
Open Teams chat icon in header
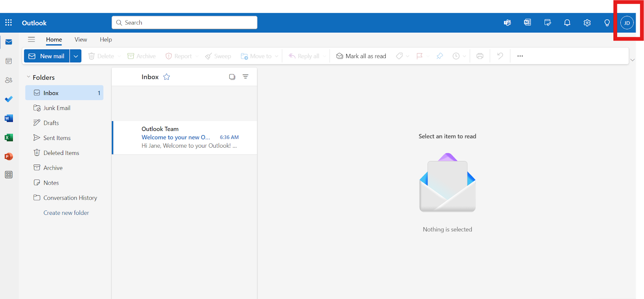click(507, 23)
